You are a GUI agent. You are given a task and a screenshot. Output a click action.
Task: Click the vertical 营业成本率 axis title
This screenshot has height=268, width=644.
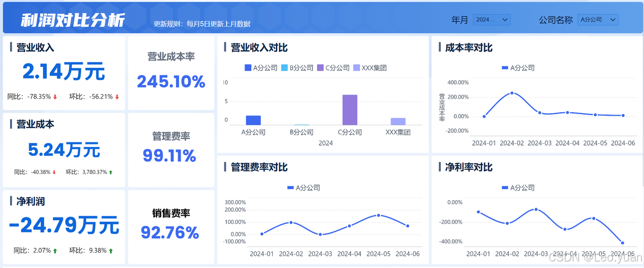[x=442, y=107]
